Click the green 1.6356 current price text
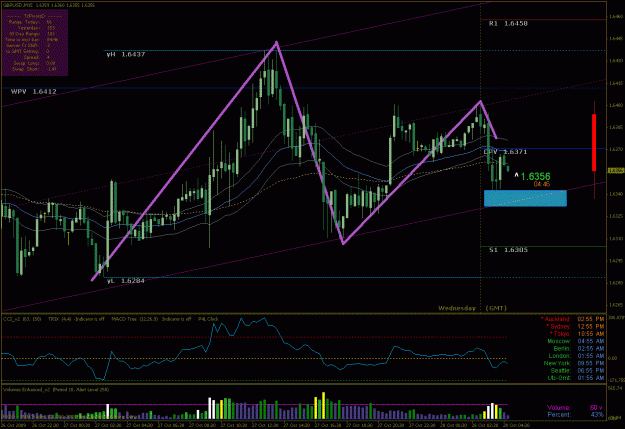This screenshot has width=625, height=429. (x=535, y=177)
